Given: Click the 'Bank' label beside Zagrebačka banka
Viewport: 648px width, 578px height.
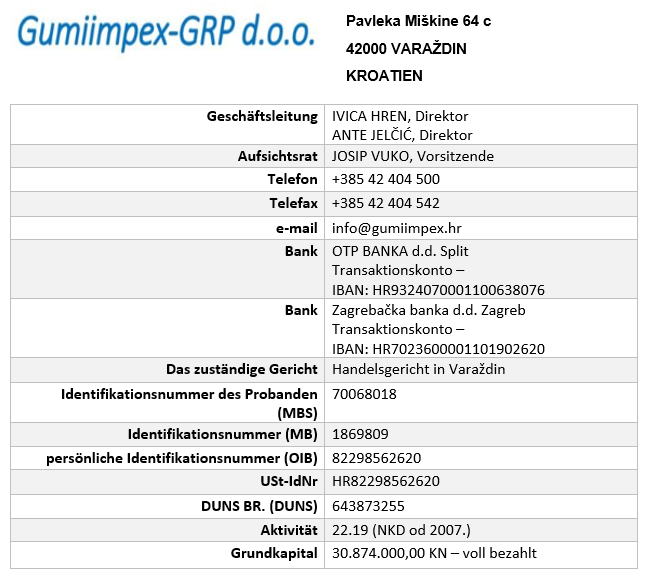Looking at the screenshot, I should [x=301, y=310].
